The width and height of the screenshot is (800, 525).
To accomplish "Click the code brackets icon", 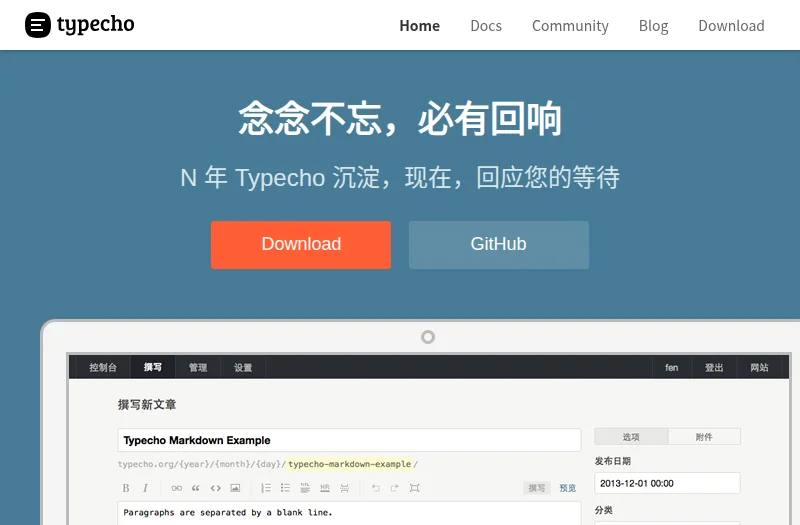I will coord(215,488).
